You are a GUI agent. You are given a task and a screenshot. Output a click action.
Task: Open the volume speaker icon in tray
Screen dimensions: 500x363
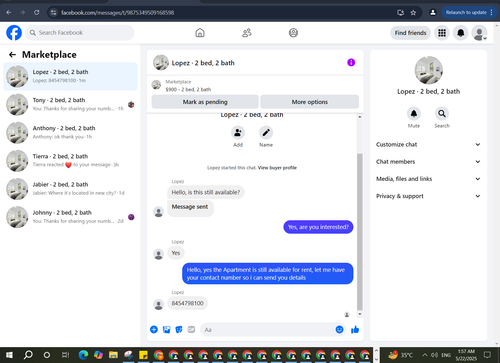(434, 355)
